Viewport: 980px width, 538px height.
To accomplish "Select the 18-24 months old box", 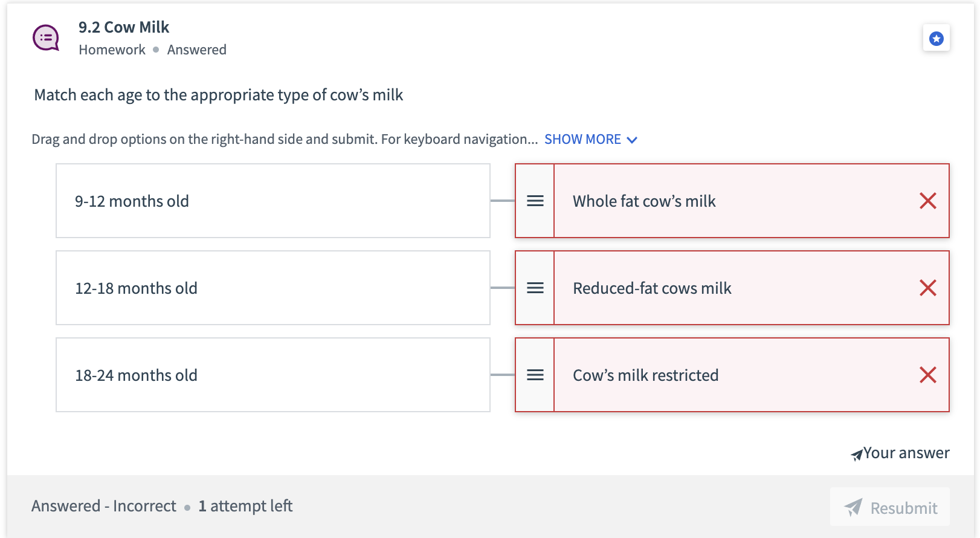I will pos(272,375).
